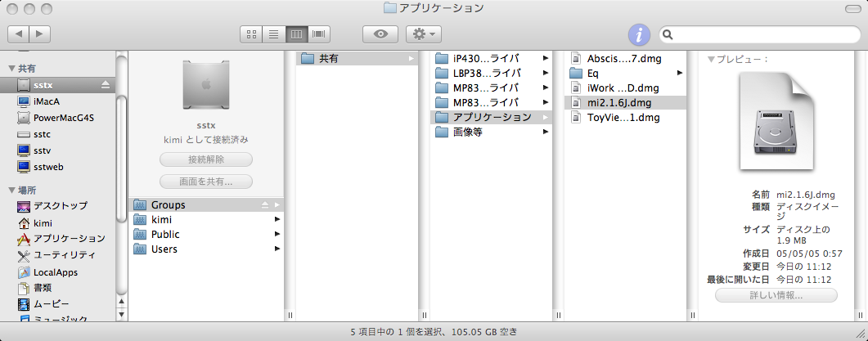The width and height of the screenshot is (868, 341).
Task: Switch to list view
Action: (x=273, y=34)
